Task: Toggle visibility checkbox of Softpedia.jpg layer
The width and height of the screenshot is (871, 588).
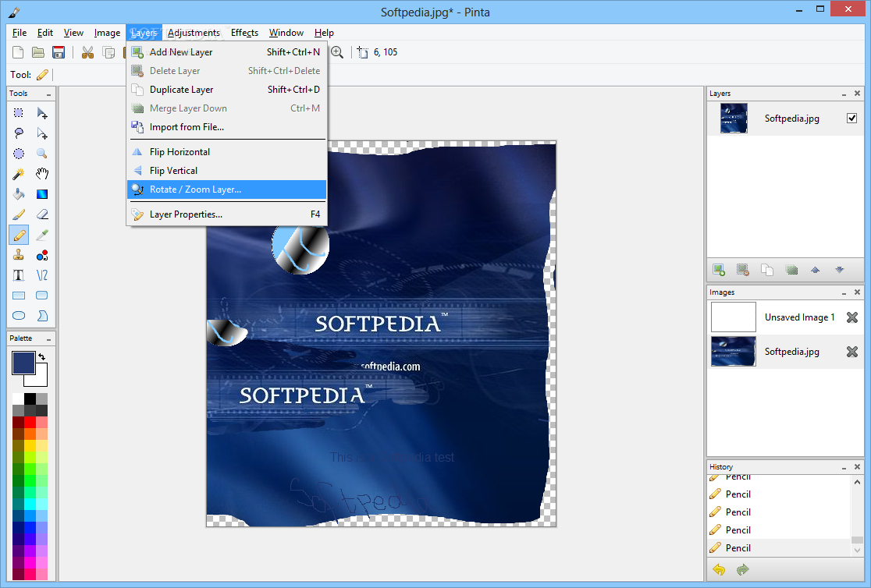Action: click(851, 119)
